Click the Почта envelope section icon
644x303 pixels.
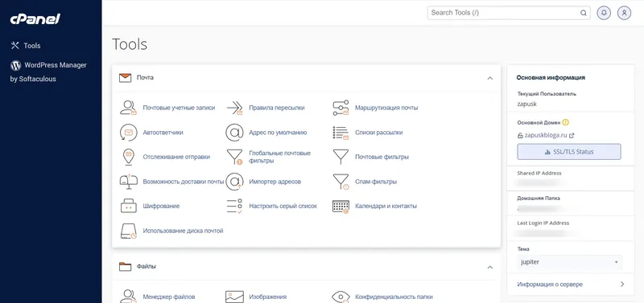[125, 77]
